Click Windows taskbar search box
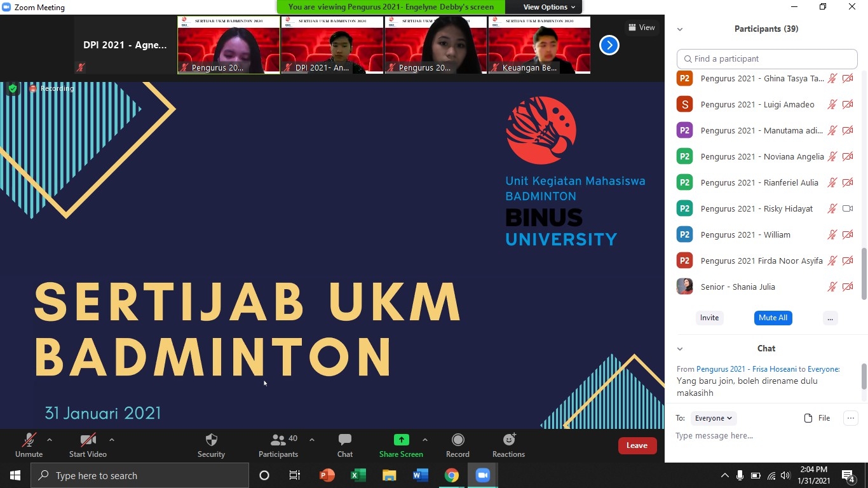This screenshot has width=868, height=488. [140, 475]
